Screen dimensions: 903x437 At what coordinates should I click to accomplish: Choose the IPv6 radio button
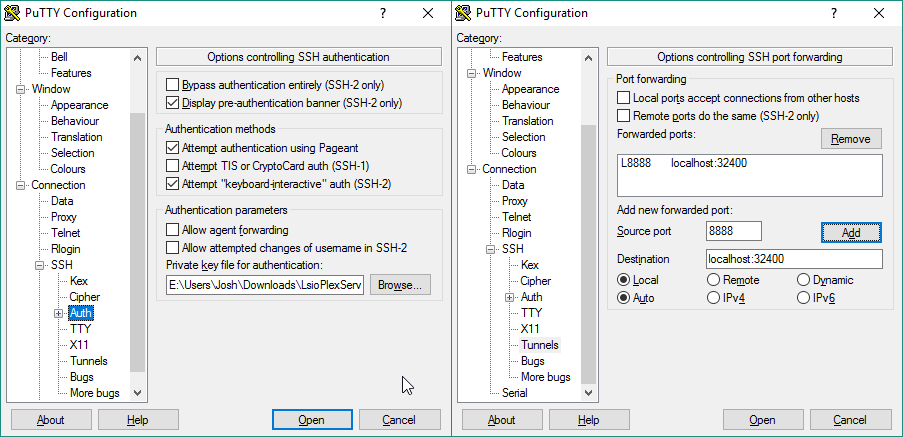(x=803, y=298)
